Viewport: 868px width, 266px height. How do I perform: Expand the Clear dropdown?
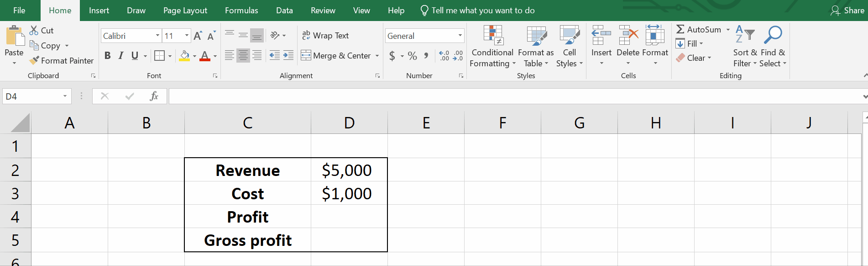[710, 58]
